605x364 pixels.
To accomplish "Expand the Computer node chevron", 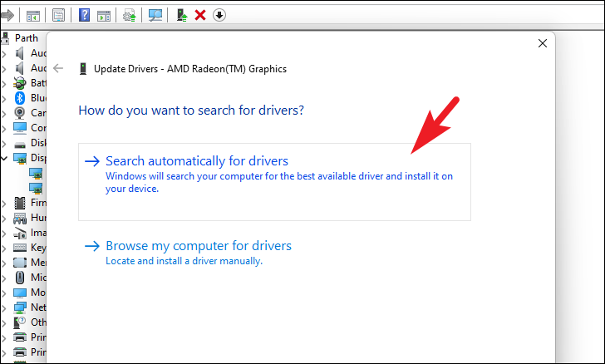I will tap(4, 129).
